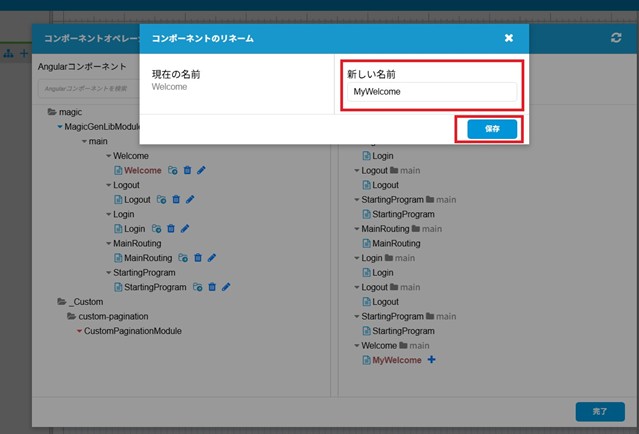
Task: Expand the CustomPaginationModule node
Action: pos(79,331)
